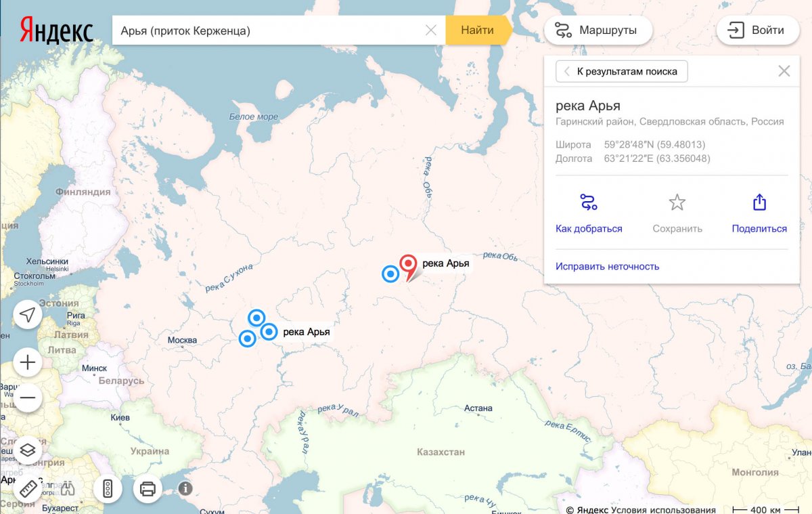The height and width of the screenshot is (514, 812).
Task: Click the Монголия country label
Action: coord(755,472)
